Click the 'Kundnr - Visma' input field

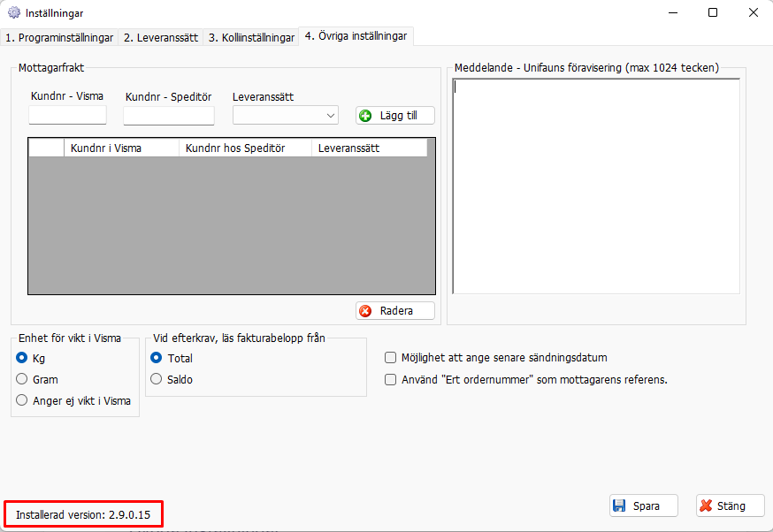[x=67, y=115]
